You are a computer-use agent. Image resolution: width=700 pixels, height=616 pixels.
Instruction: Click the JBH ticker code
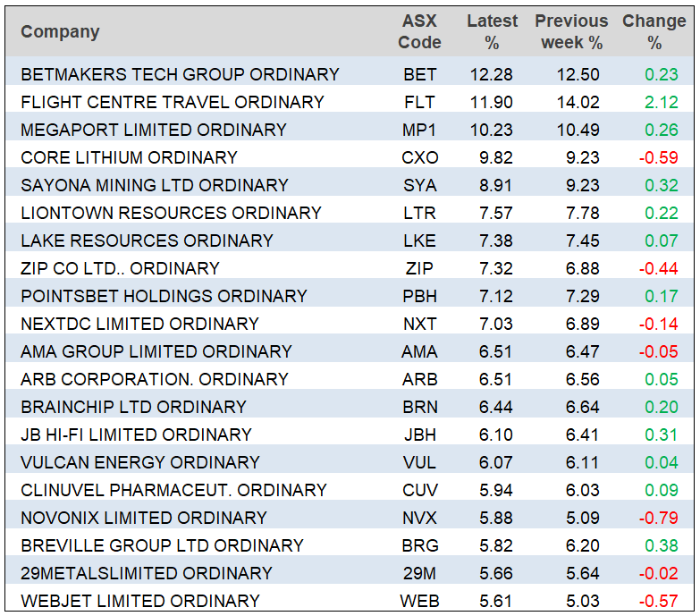419,435
